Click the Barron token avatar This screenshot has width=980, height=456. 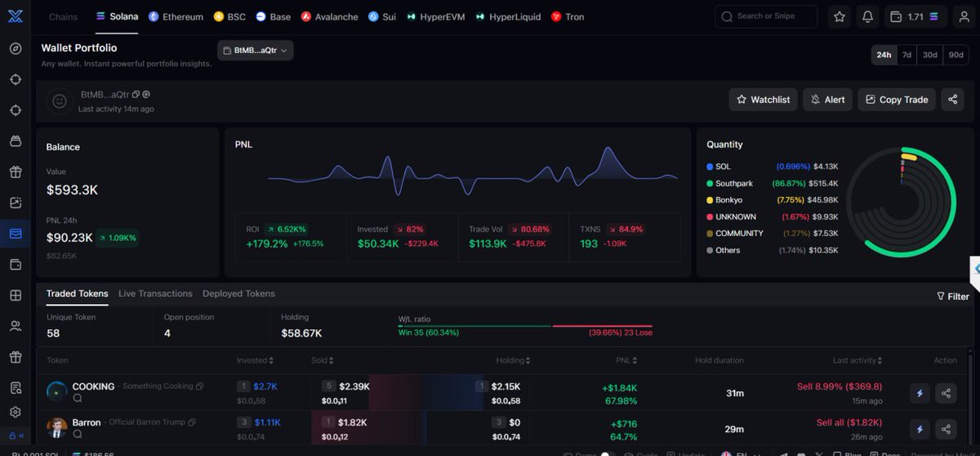[57, 428]
